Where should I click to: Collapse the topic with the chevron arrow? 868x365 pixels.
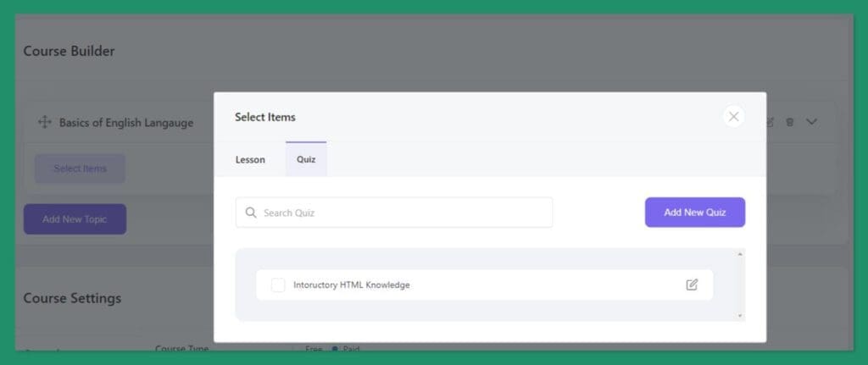(x=811, y=122)
